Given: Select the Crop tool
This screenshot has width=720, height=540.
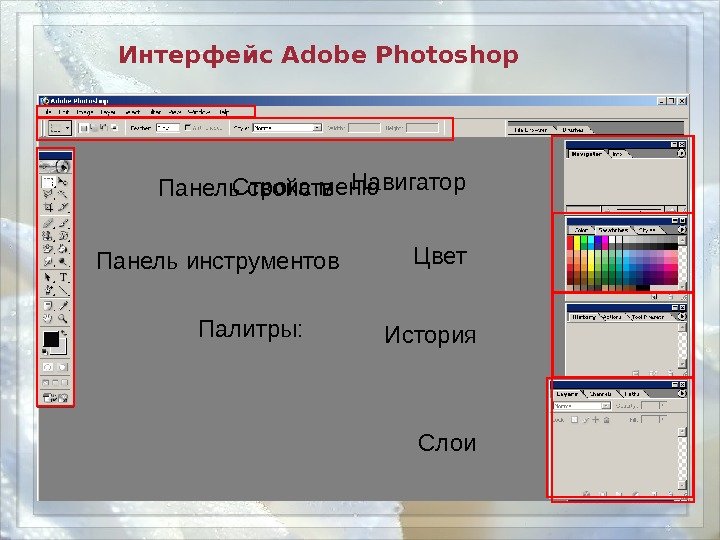Looking at the screenshot, I should click(x=48, y=208).
